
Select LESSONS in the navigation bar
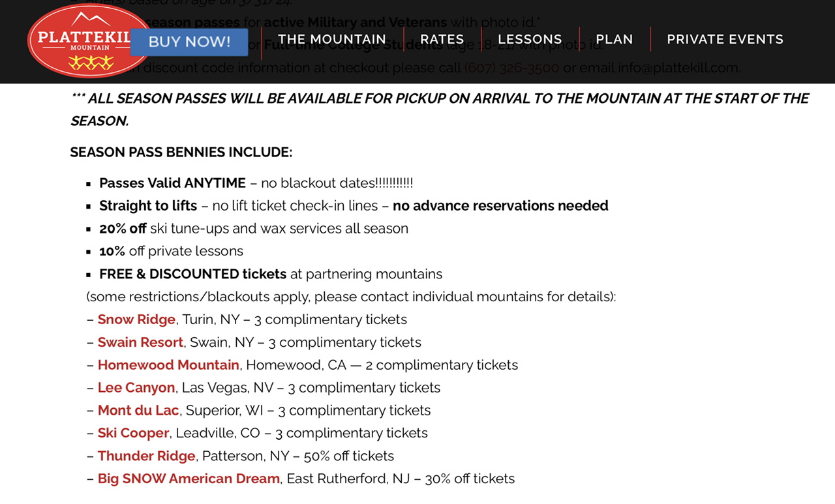(530, 39)
